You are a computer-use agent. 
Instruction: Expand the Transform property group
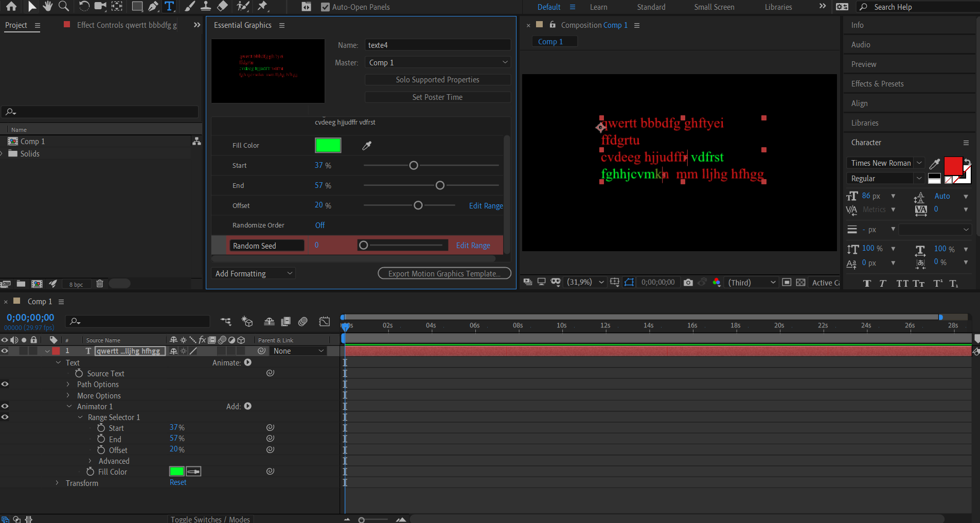(x=57, y=483)
